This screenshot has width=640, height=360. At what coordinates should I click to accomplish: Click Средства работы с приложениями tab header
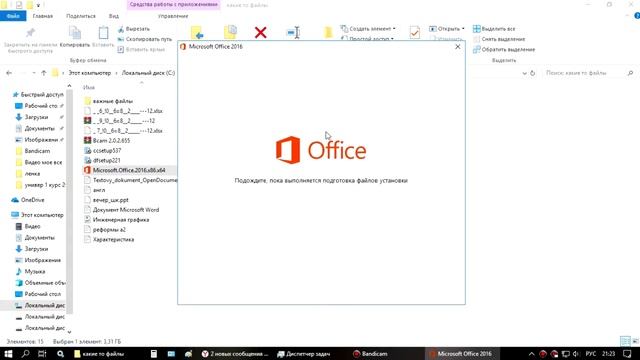coord(173,4)
